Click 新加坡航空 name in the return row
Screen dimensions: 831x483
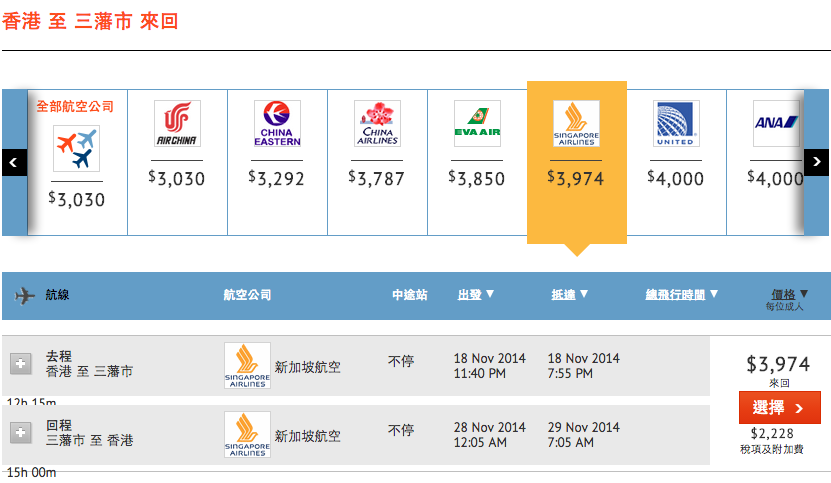coord(307,436)
